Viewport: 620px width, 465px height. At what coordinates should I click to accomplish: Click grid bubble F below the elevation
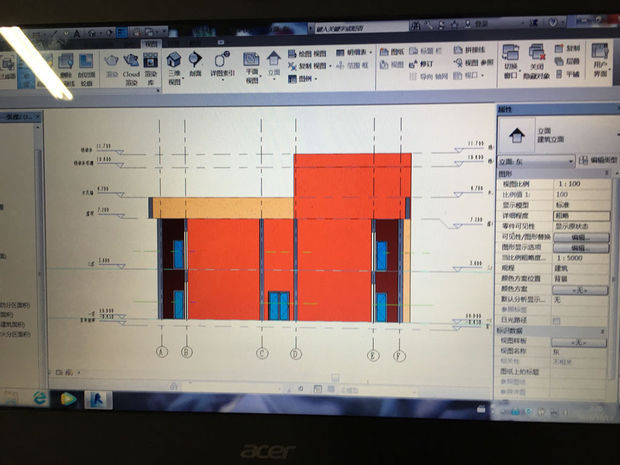tap(399, 355)
